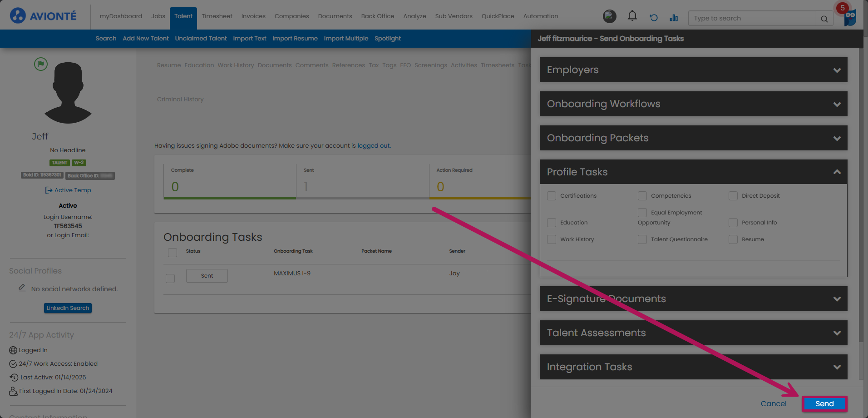
Task: Check the Personal Info checkbox
Action: (733, 223)
